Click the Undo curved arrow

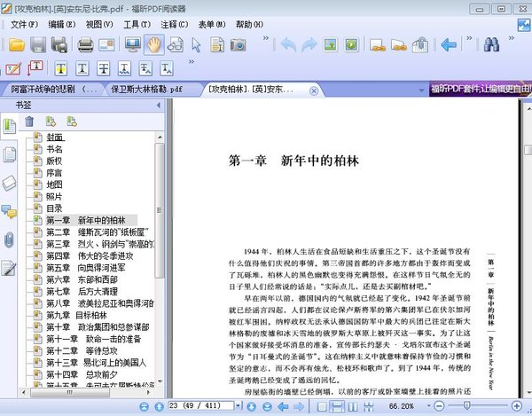(x=288, y=44)
